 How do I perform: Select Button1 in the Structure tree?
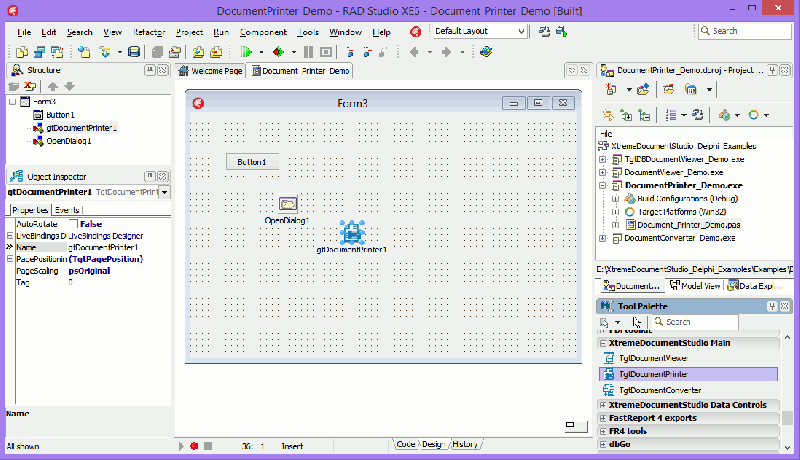coord(60,115)
